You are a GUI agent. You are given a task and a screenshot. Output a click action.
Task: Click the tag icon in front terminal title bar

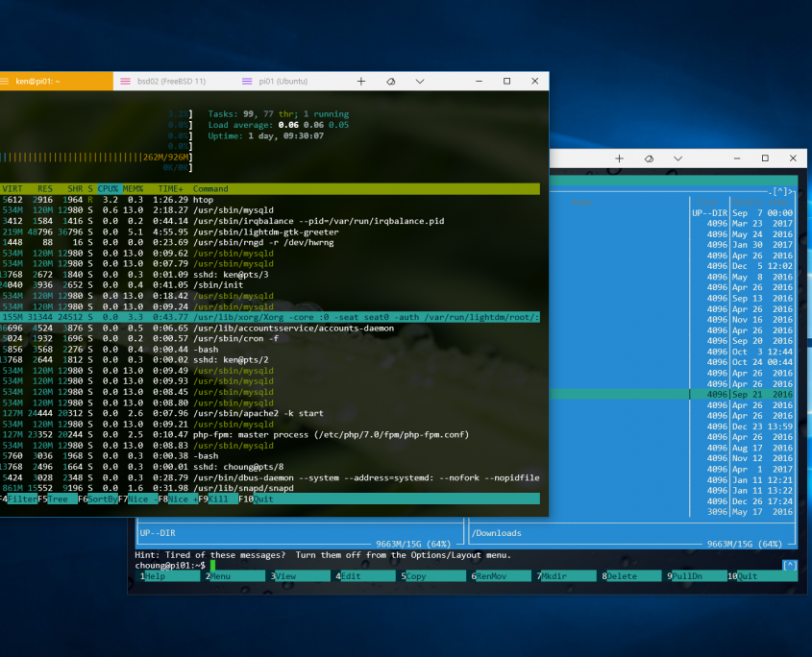coord(391,82)
